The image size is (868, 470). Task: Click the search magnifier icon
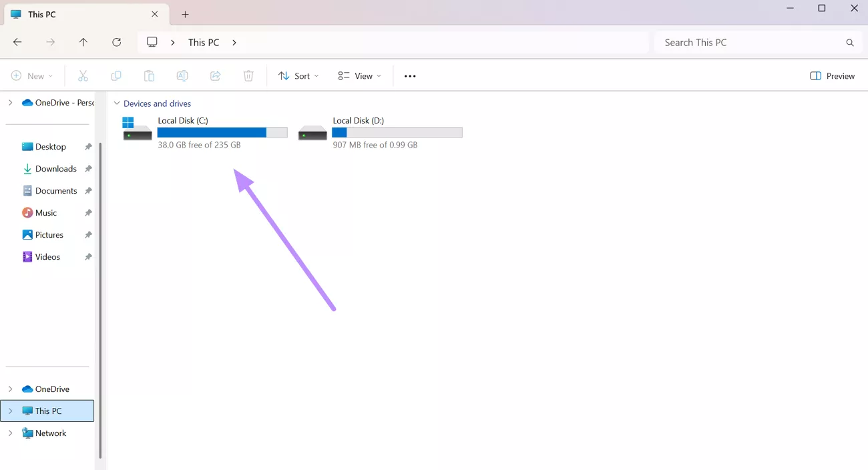coord(849,42)
